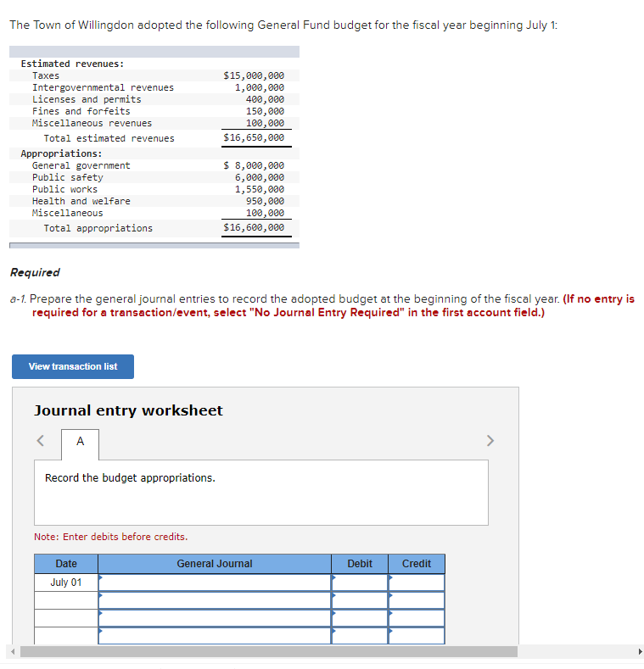
Task: Click Public safety amount 6,000,000
Action: pyautogui.click(x=260, y=177)
